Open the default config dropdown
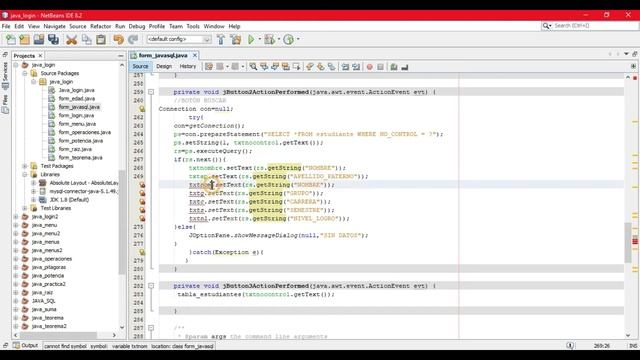The image size is (640, 360). (179, 39)
